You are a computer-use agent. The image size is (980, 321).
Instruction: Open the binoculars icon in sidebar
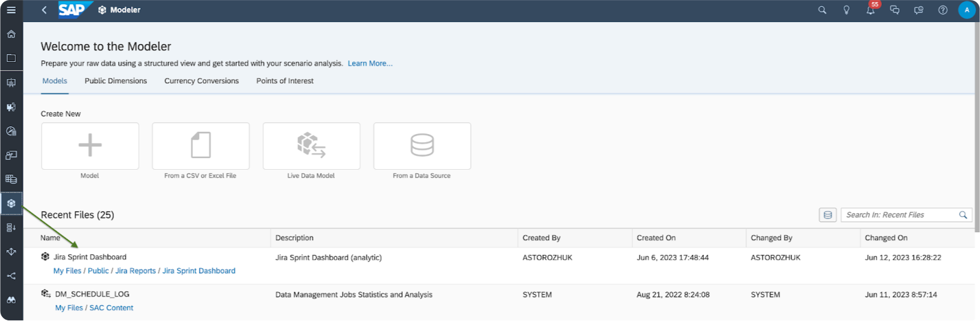(x=11, y=300)
